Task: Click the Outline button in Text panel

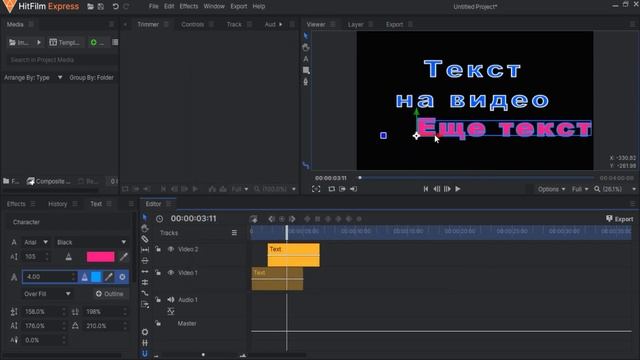Action: 109,293
